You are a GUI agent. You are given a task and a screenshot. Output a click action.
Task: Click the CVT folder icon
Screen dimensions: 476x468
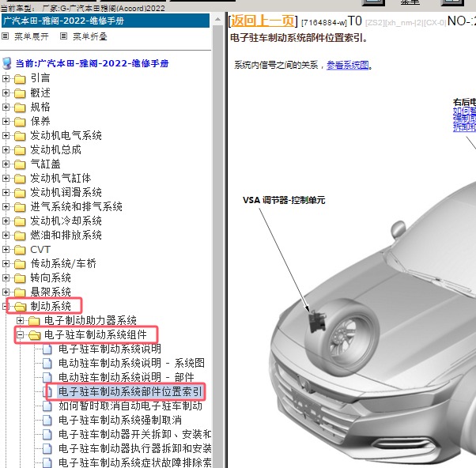[x=20, y=250]
